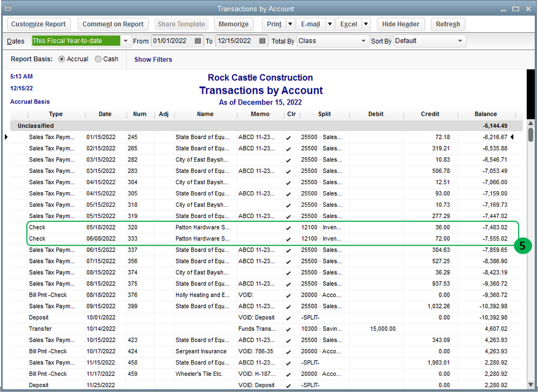Open the Dates range dropdown

point(125,41)
